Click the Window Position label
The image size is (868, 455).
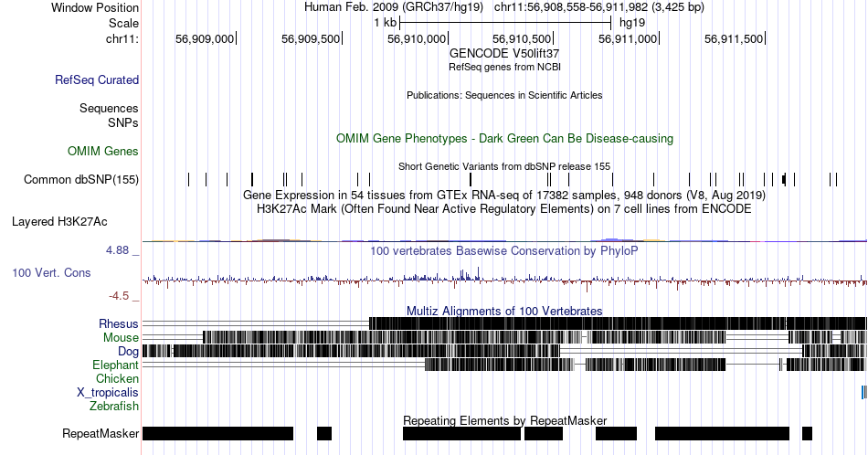coord(95,7)
